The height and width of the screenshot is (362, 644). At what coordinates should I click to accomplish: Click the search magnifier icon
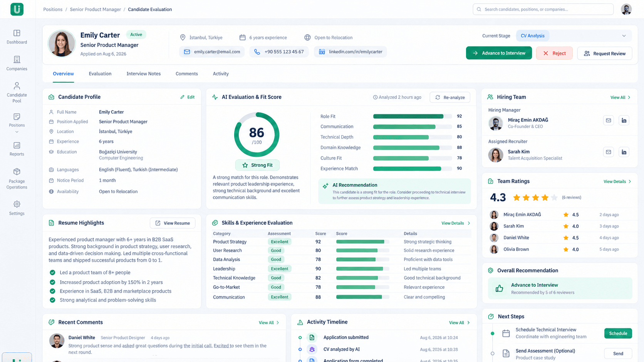click(479, 9)
